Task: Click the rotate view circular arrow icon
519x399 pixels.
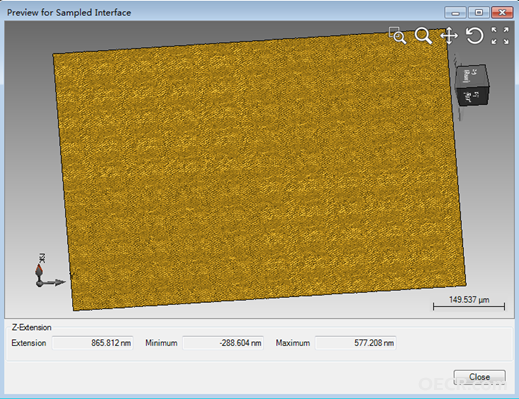Action: tap(474, 36)
